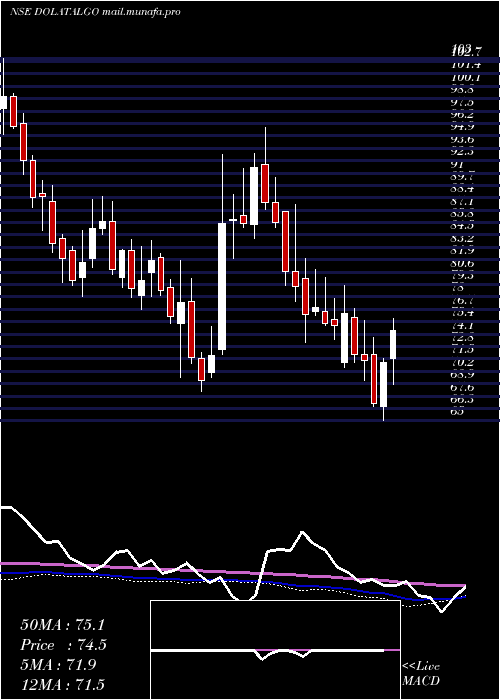Viewport: 500px width, 700px height.
Task: Click the '12MA : 71.5' label
Action: tap(62, 684)
